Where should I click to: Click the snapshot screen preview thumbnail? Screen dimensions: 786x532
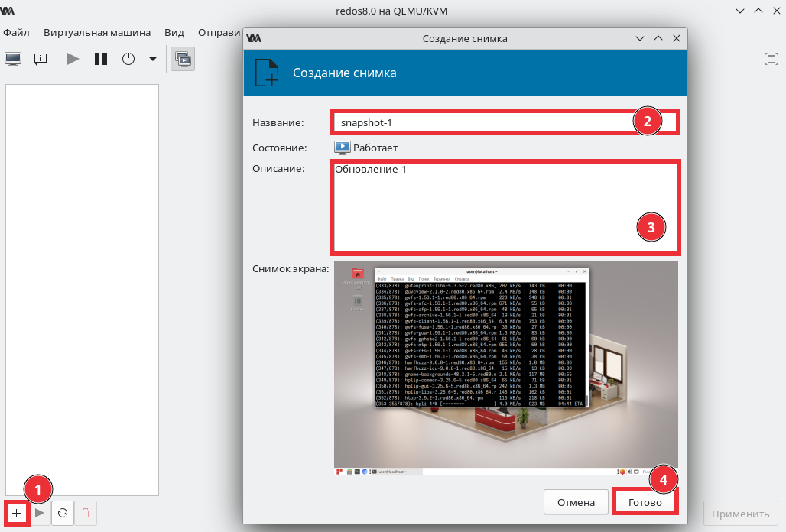click(506, 368)
